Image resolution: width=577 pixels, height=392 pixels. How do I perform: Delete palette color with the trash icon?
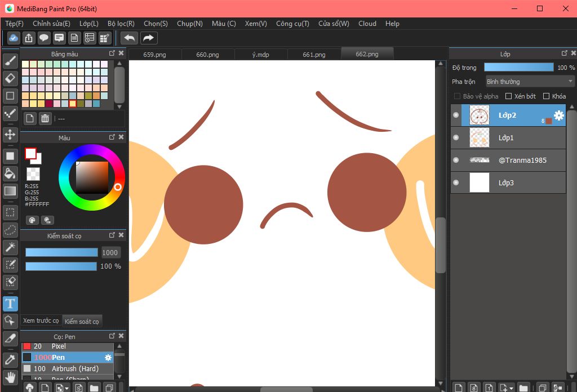45,118
